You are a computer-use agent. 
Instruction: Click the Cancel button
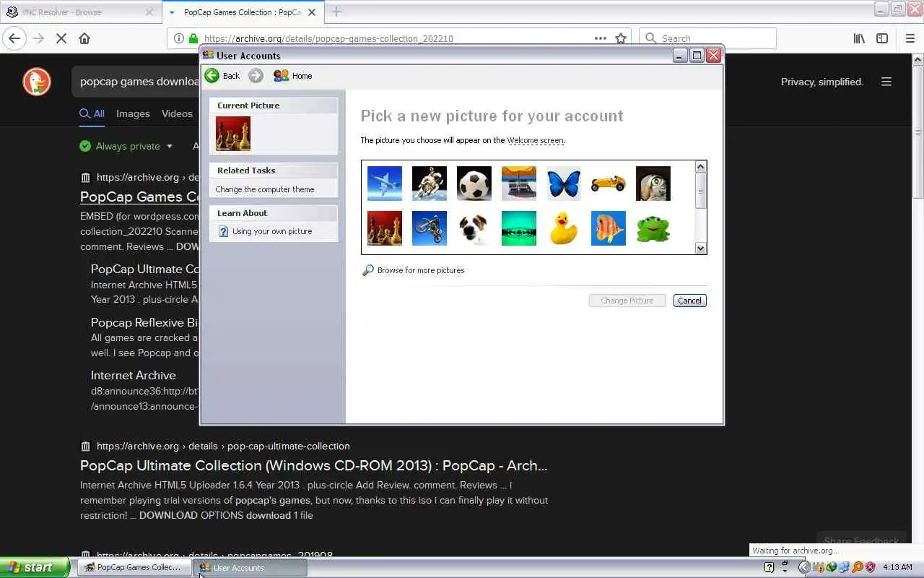689,301
